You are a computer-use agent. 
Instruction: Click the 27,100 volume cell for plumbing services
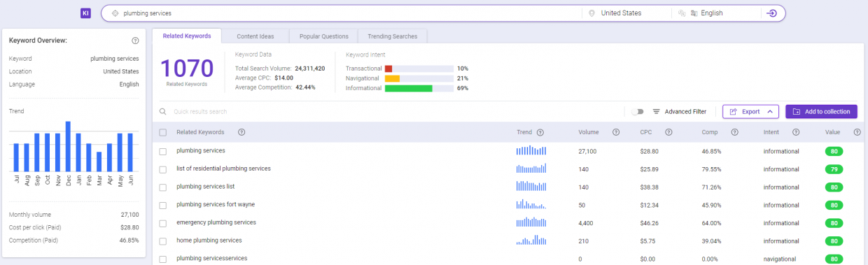click(x=587, y=151)
